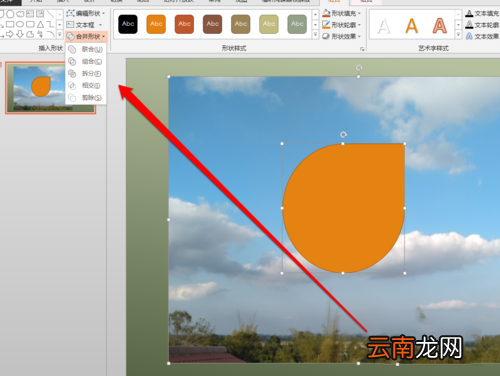
Task: Apply the bright orange Abc shape style
Action: click(x=156, y=24)
